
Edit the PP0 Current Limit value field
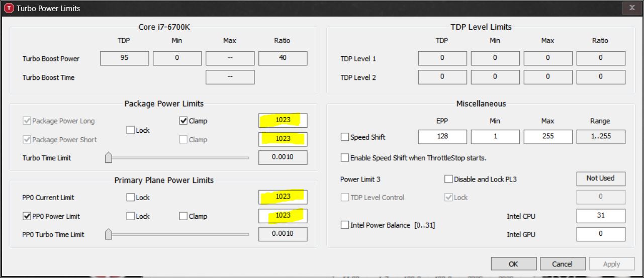tap(283, 197)
